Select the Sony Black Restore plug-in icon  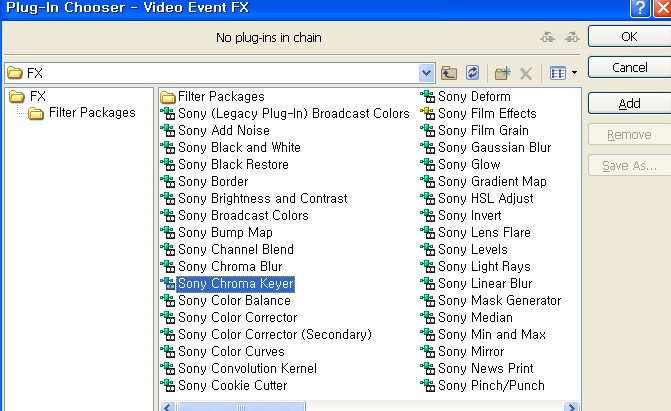pos(168,165)
